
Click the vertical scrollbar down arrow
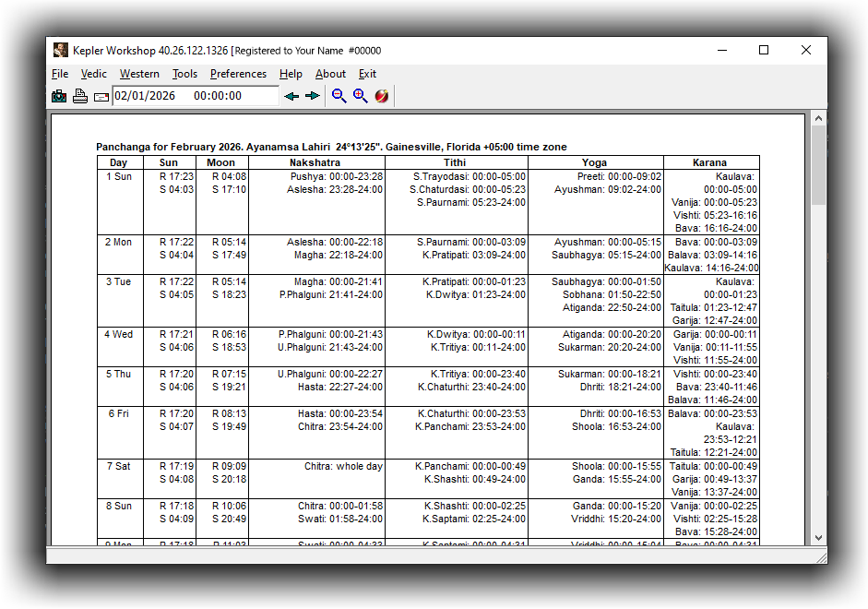818,537
